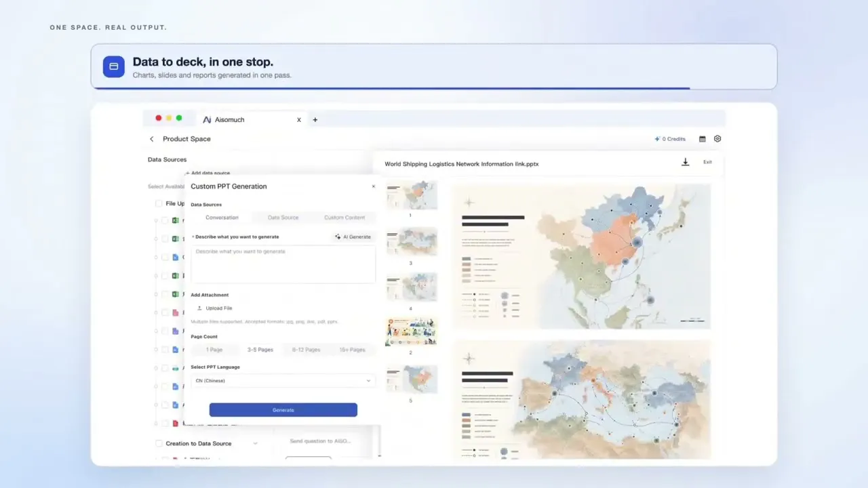Select slide thumbnail numbered 4
Screen dimensions: 868x488
pos(412,287)
